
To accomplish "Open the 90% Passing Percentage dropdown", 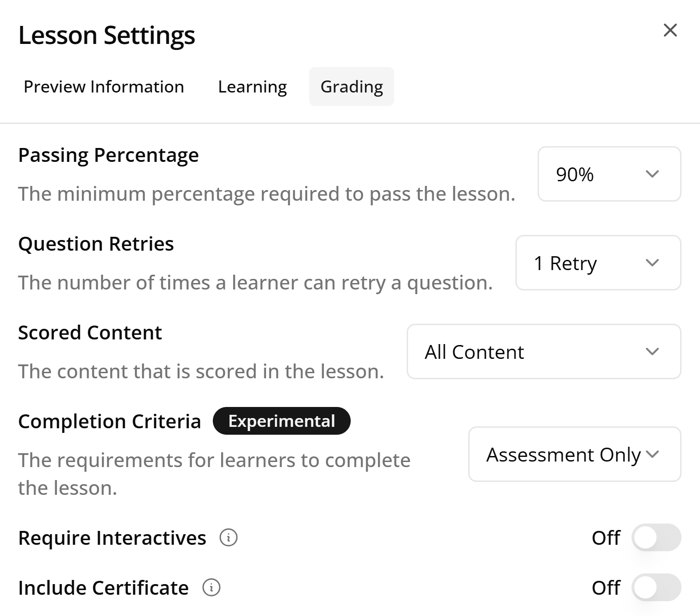I will tap(609, 174).
